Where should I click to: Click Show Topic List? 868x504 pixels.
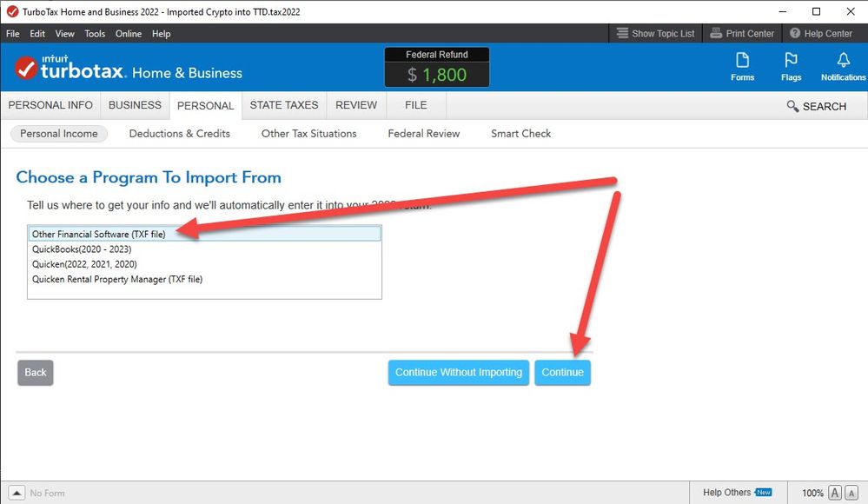[655, 34]
